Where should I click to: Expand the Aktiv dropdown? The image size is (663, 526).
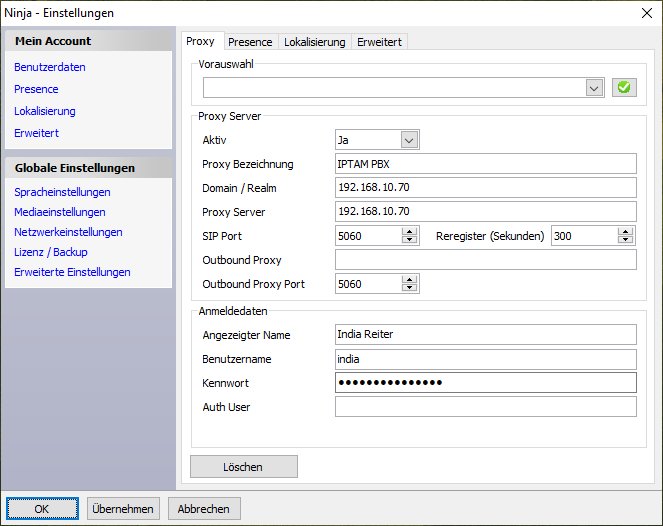tap(408, 140)
